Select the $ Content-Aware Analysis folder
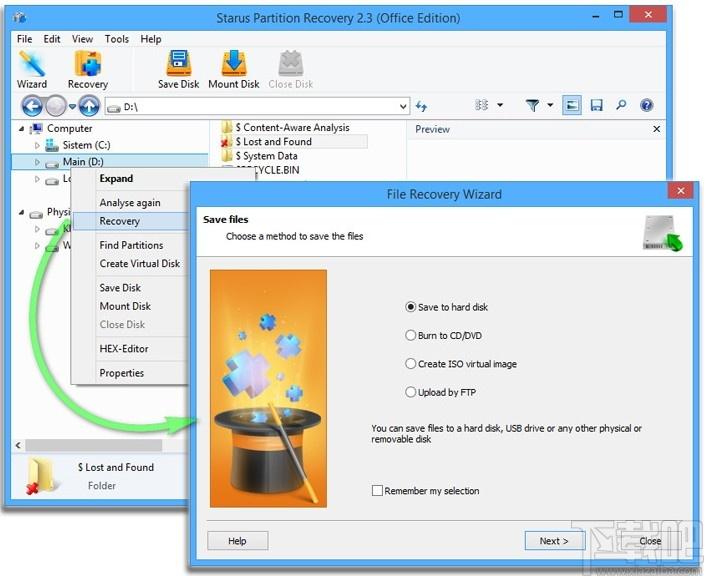 pos(286,127)
